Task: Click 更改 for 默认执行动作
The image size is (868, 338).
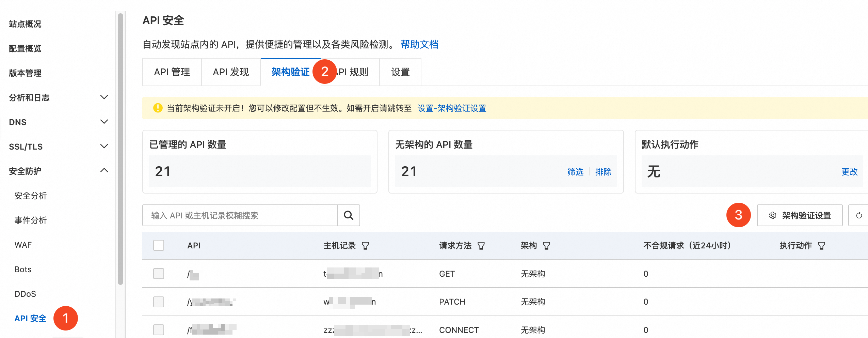Action: point(849,172)
